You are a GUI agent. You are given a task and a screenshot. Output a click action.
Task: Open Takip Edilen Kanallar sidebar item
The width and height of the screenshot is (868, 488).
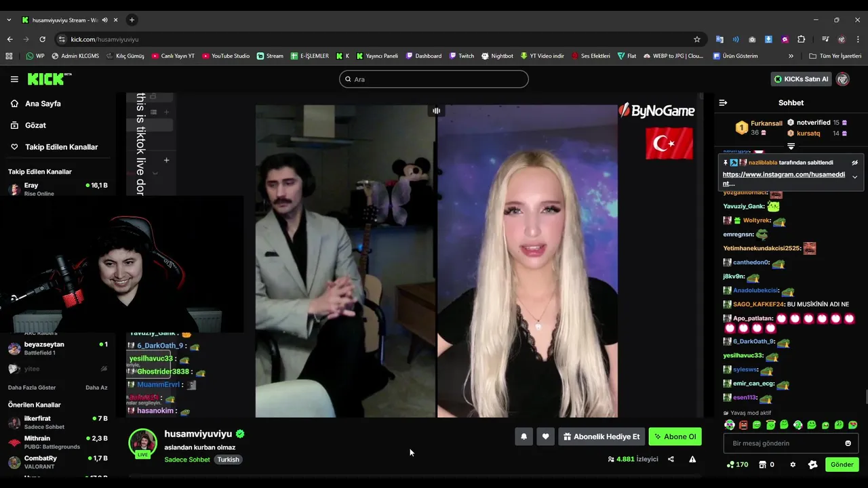click(x=54, y=147)
